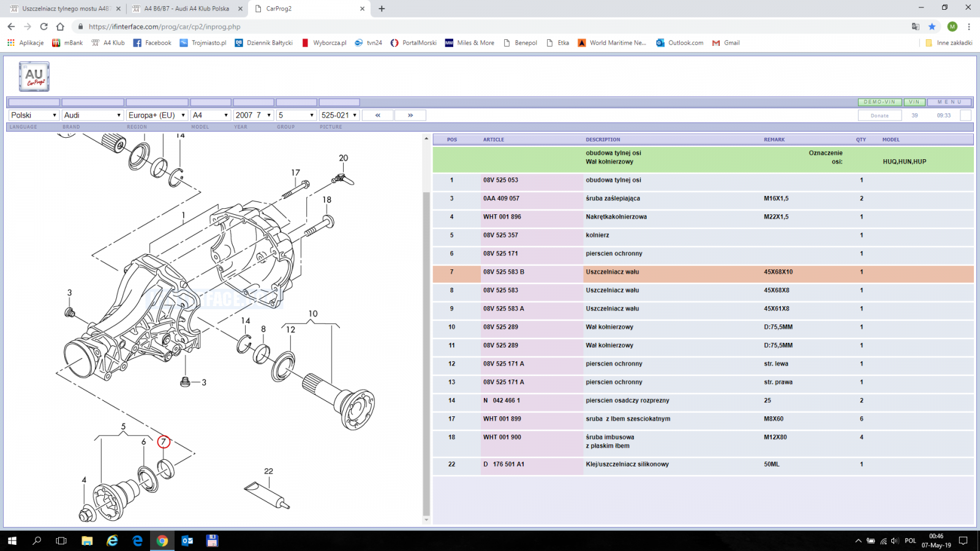This screenshot has height=551, width=980.
Task: Open Microsoft Edge from taskbar
Action: [x=137, y=541]
